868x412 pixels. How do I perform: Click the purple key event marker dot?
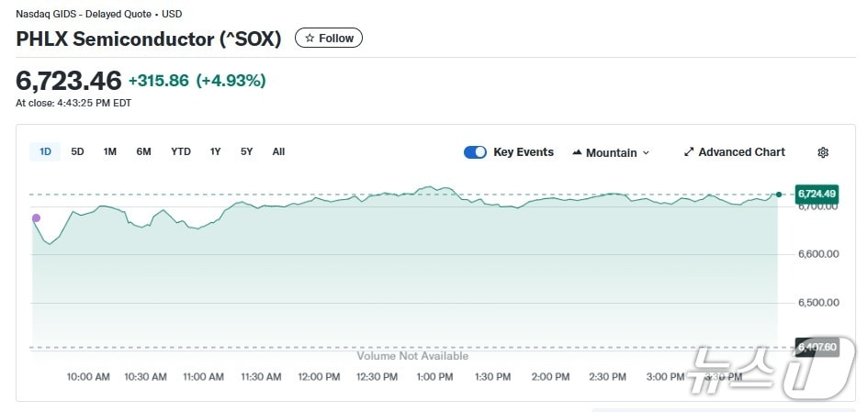[x=36, y=218]
